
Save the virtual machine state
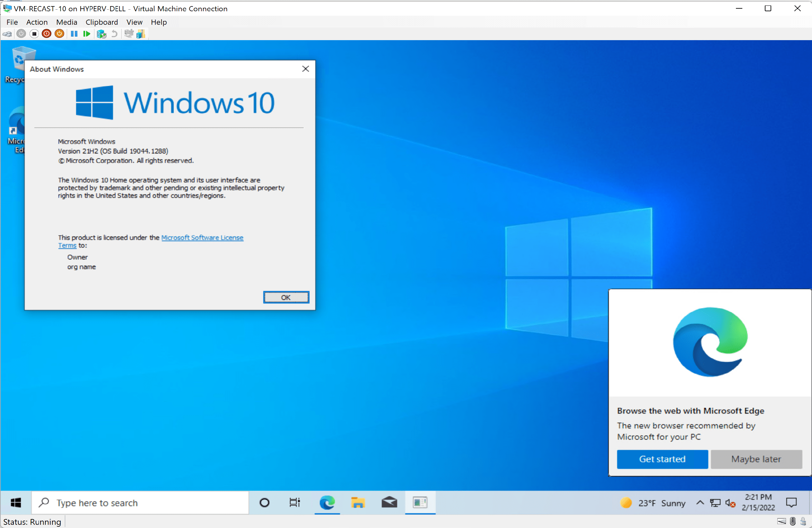(59, 33)
